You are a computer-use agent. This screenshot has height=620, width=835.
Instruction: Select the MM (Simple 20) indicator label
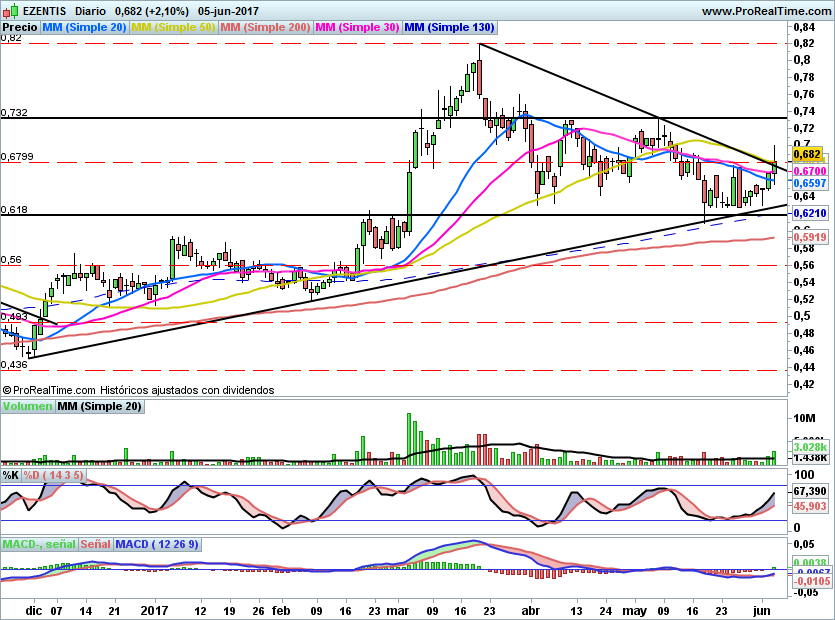(x=84, y=27)
